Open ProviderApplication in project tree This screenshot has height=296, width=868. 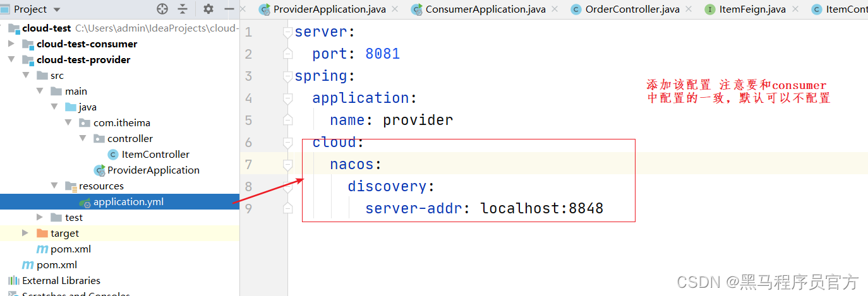(x=153, y=170)
